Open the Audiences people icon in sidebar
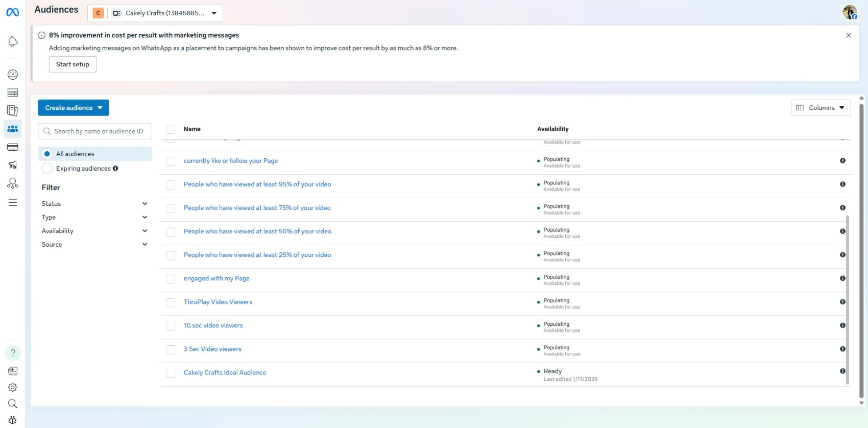 pos(13,129)
